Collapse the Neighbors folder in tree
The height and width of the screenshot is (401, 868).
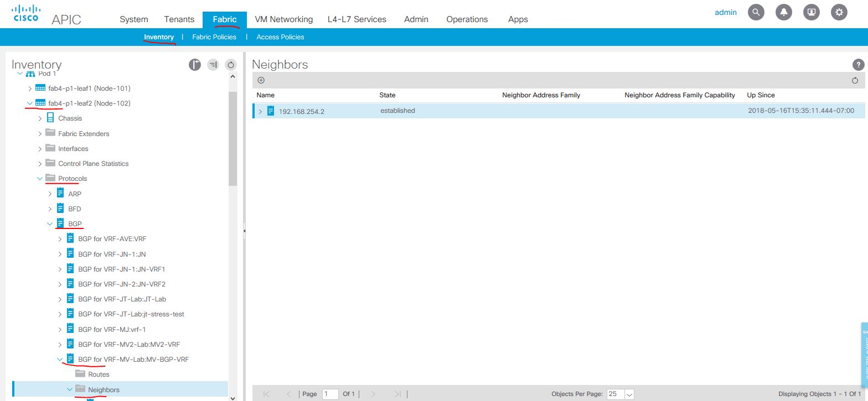tap(70, 389)
